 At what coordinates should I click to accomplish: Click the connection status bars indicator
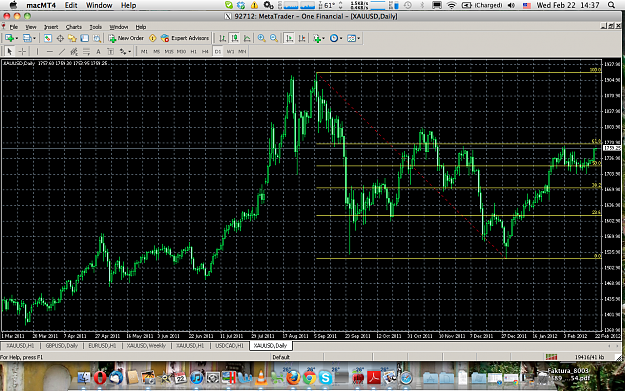[551, 357]
